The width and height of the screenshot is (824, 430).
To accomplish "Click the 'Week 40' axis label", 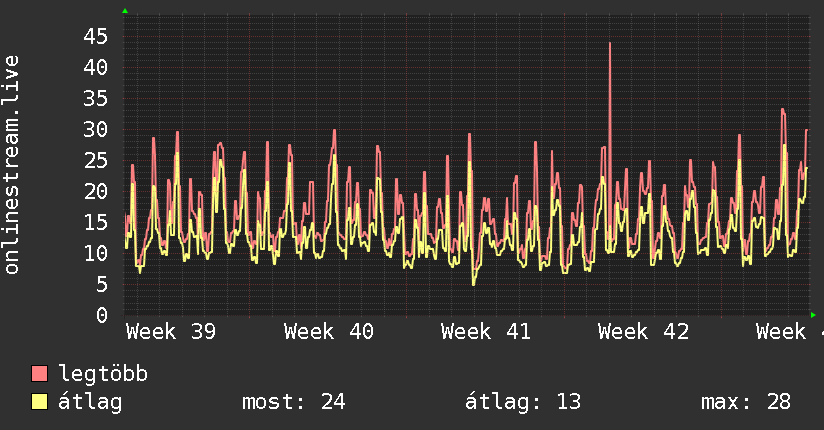I will click(x=328, y=332).
